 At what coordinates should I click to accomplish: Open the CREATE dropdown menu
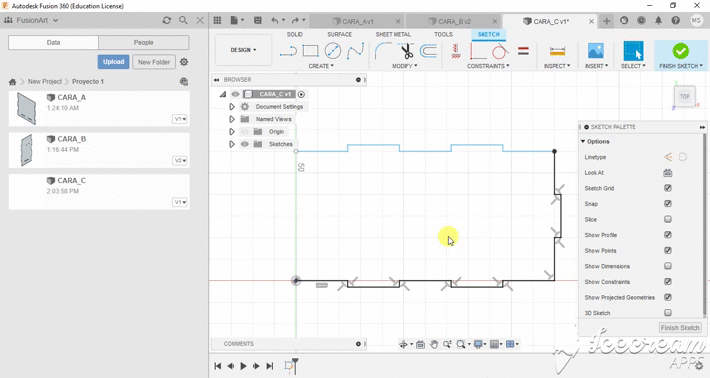[321, 66]
